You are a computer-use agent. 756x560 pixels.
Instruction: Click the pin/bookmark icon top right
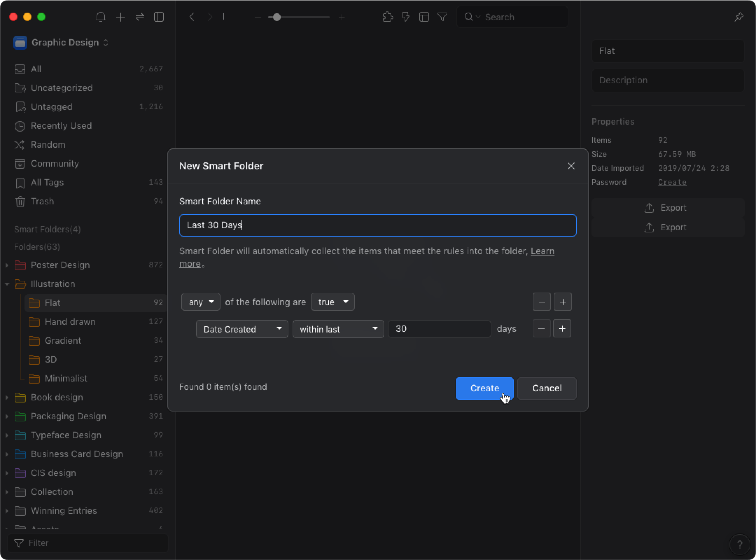coord(740,16)
